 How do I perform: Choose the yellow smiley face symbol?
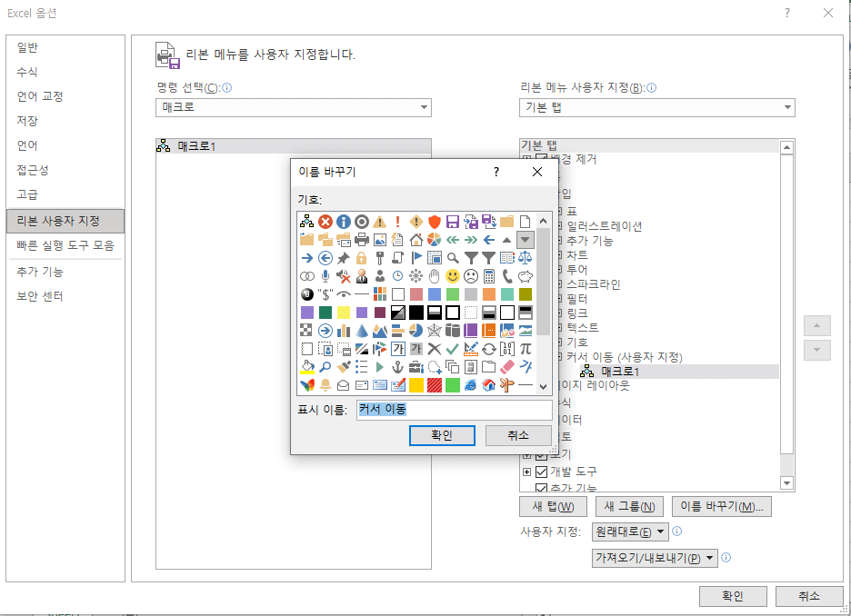(x=453, y=276)
